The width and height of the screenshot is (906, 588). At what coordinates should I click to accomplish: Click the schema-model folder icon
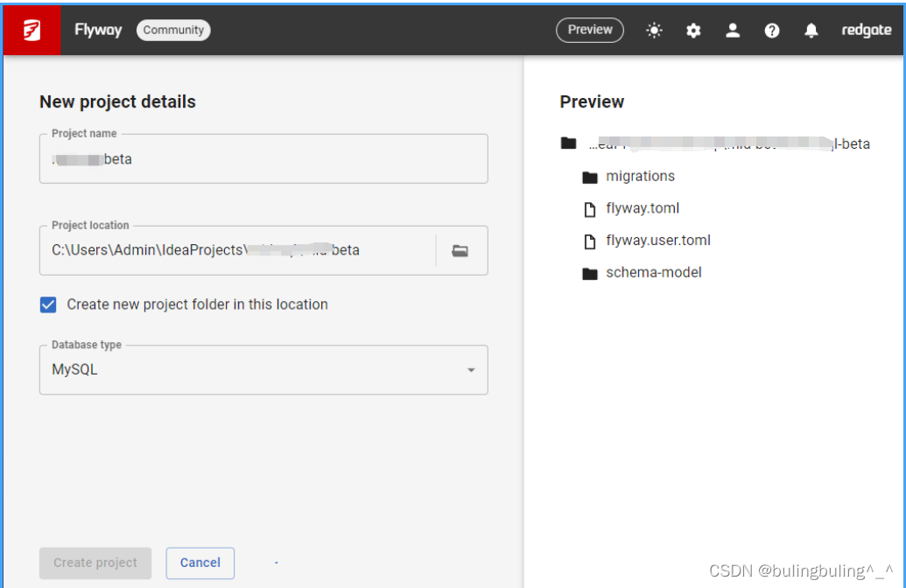click(x=590, y=273)
